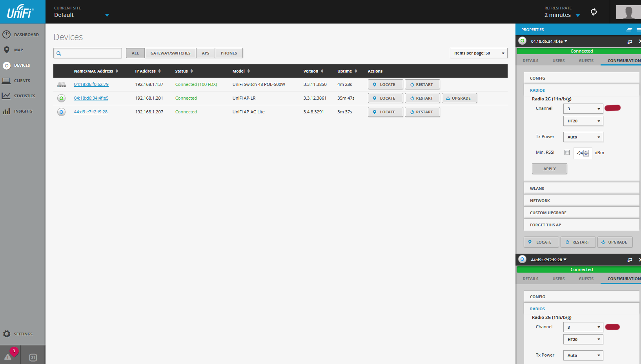This screenshot has height=364, width=641.
Task: Click the refresh icon in top bar
Action: (x=594, y=12)
